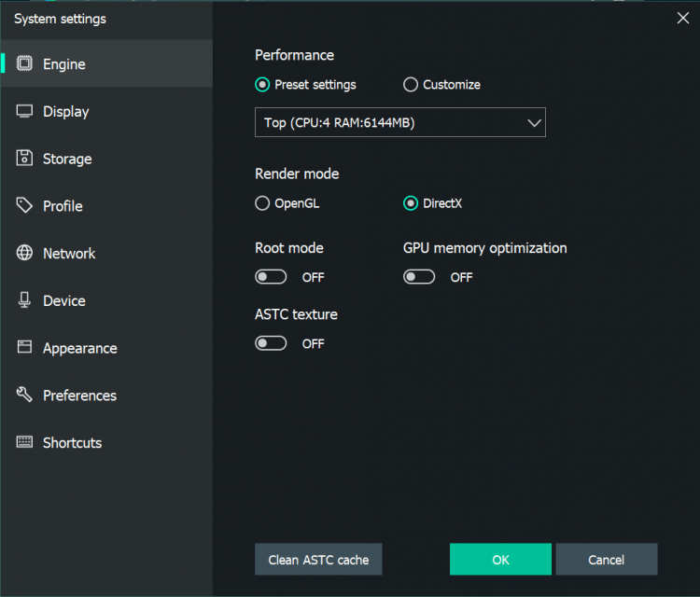
Task: Close the System settings window
Action: point(682,17)
